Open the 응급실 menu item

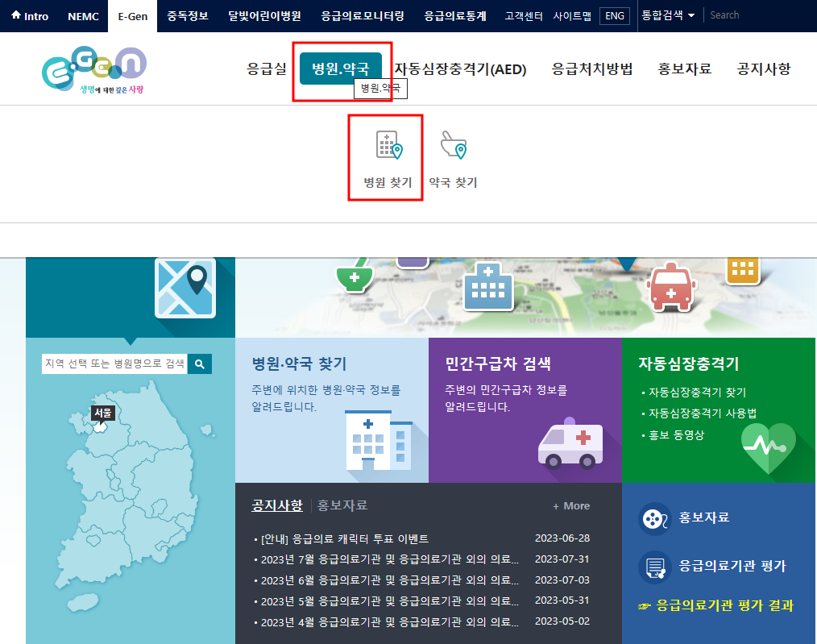[266, 69]
